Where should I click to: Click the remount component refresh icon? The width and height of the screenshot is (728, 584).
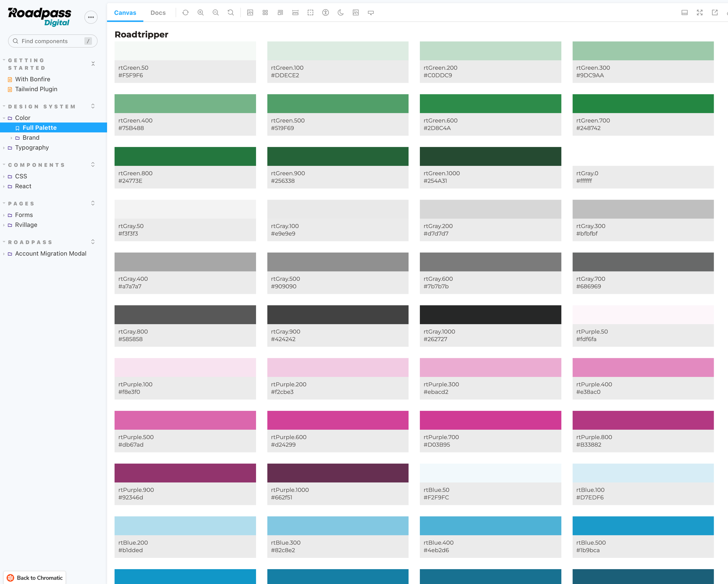coord(185,13)
